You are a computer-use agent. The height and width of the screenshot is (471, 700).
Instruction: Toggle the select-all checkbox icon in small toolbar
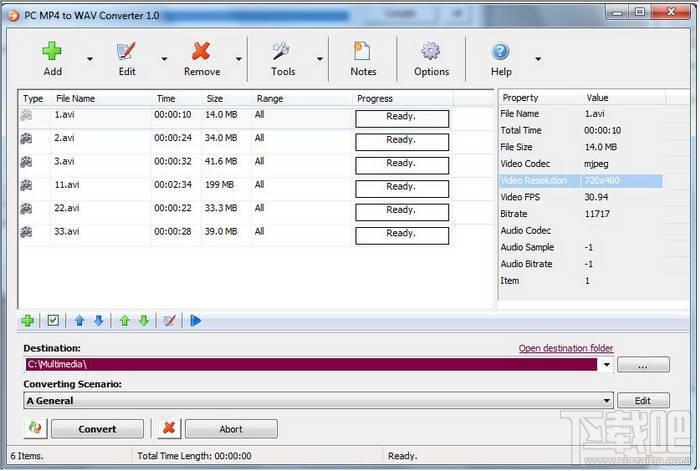53,321
